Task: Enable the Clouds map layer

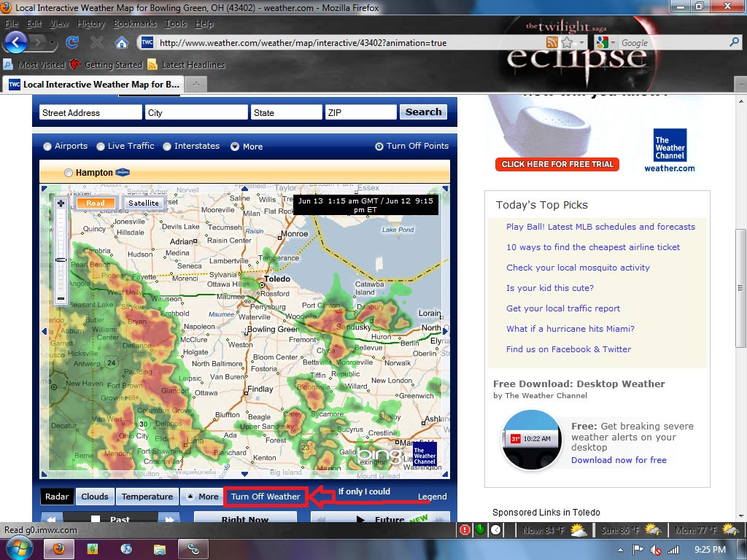Action: [x=95, y=497]
